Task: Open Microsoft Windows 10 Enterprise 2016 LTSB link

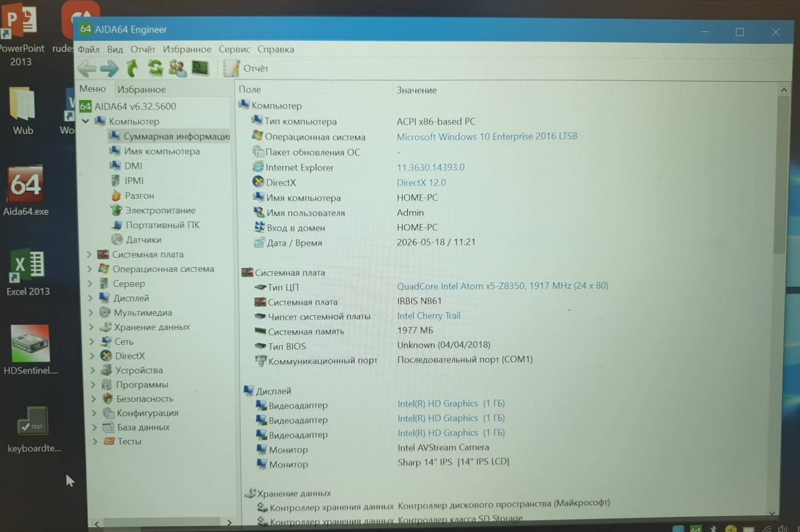Action: pyautogui.click(x=487, y=136)
